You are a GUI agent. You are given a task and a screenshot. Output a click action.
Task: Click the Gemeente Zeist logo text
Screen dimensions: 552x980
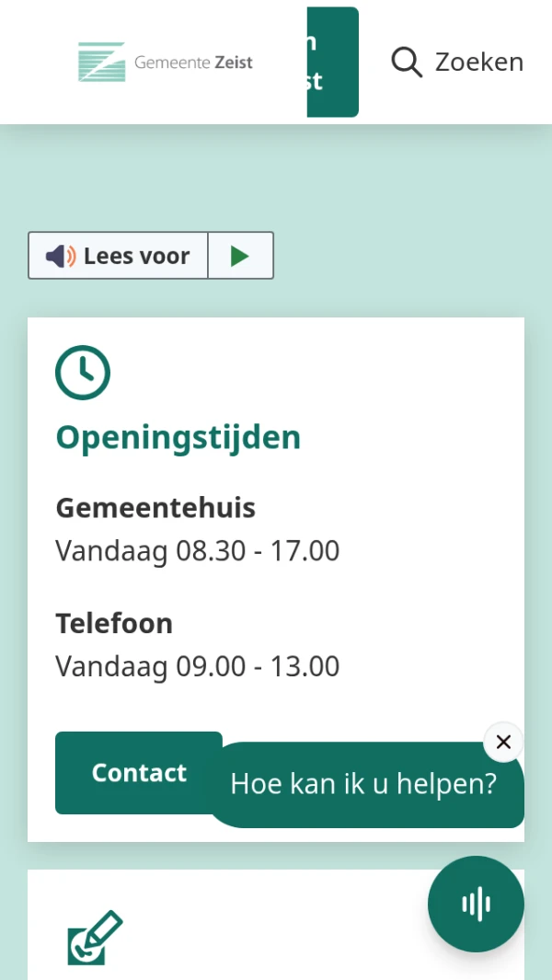[x=193, y=63]
